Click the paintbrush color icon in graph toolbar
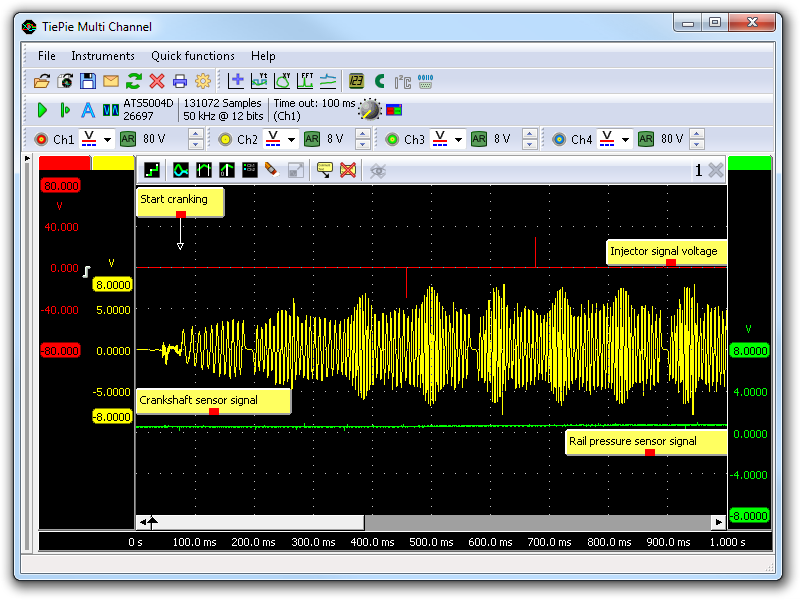 (x=271, y=170)
